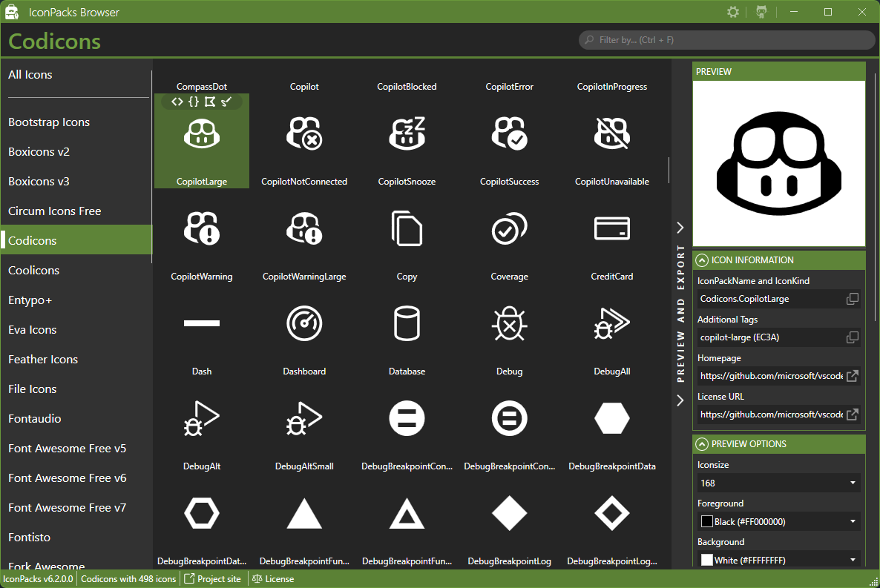Switch to Coolicons pack
This screenshot has width=880, height=588.
pyautogui.click(x=76, y=271)
